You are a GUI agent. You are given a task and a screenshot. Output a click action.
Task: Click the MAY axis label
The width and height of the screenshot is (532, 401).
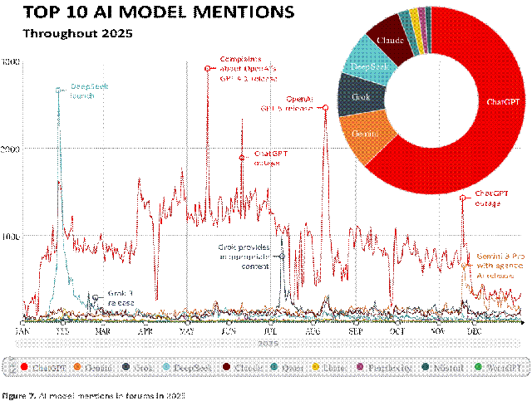(x=186, y=330)
